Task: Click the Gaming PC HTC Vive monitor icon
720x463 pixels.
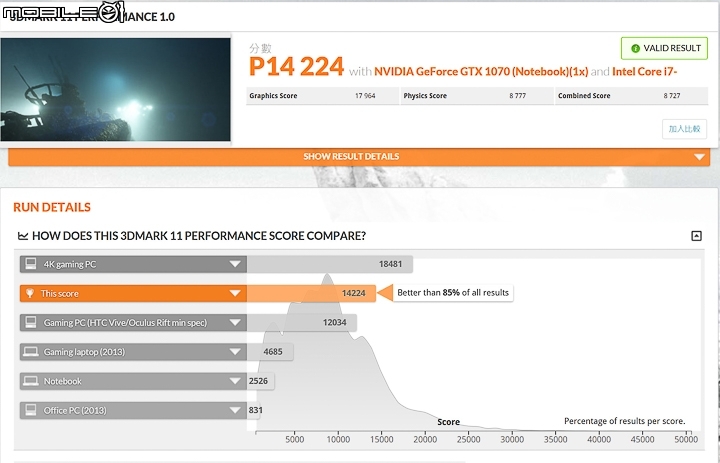Action: (31, 322)
